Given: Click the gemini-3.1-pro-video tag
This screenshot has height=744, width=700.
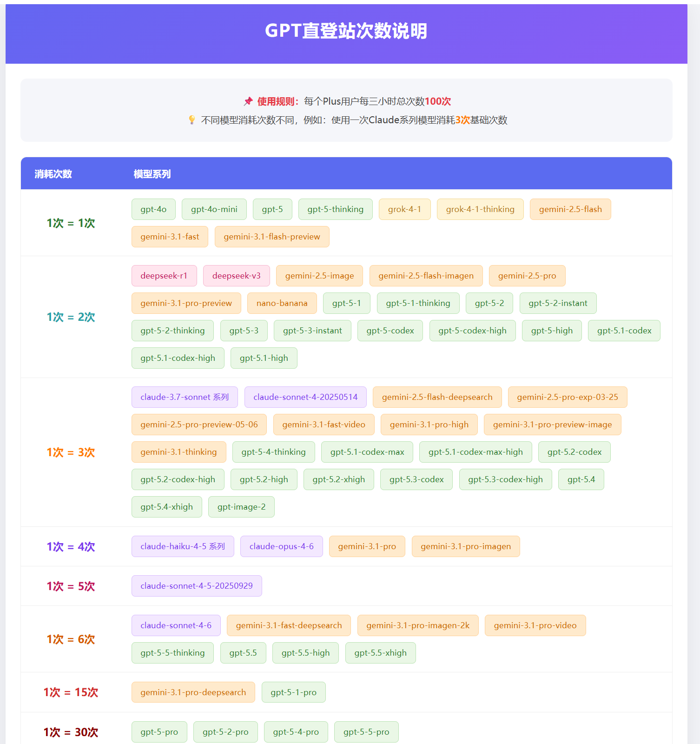Looking at the screenshot, I should click(535, 625).
